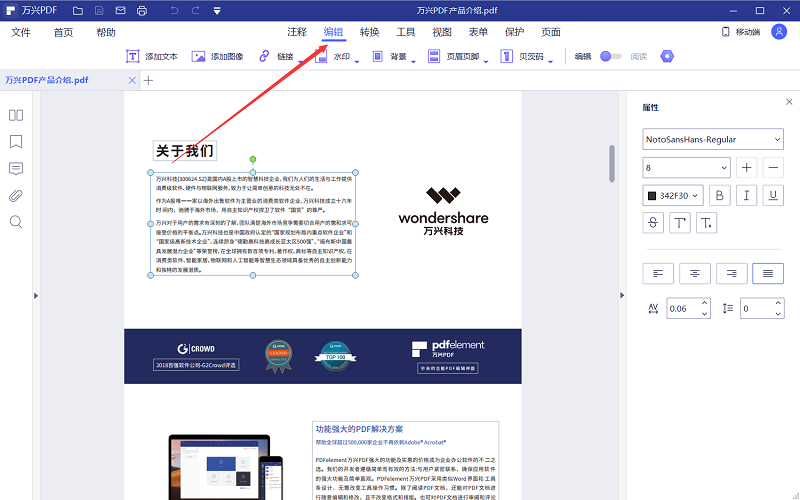Click the character spacing 0.06 field
This screenshot has height=500, width=800.
point(688,308)
